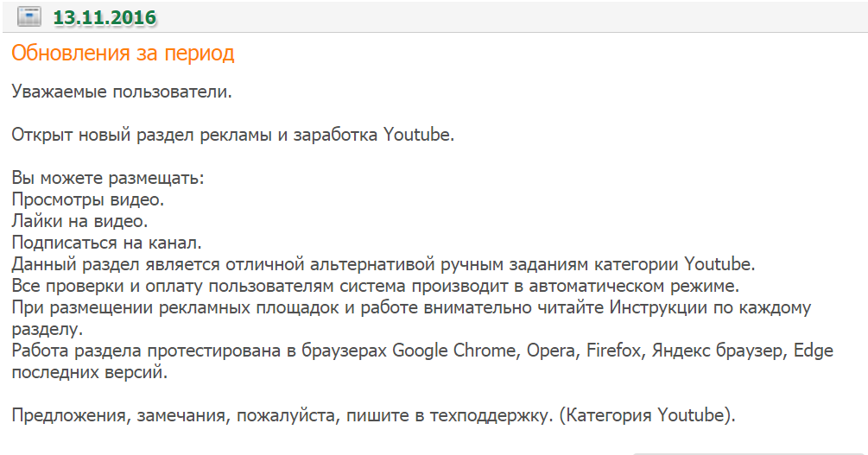Click the news icon beside the date
The image size is (868, 455).
click(x=29, y=16)
